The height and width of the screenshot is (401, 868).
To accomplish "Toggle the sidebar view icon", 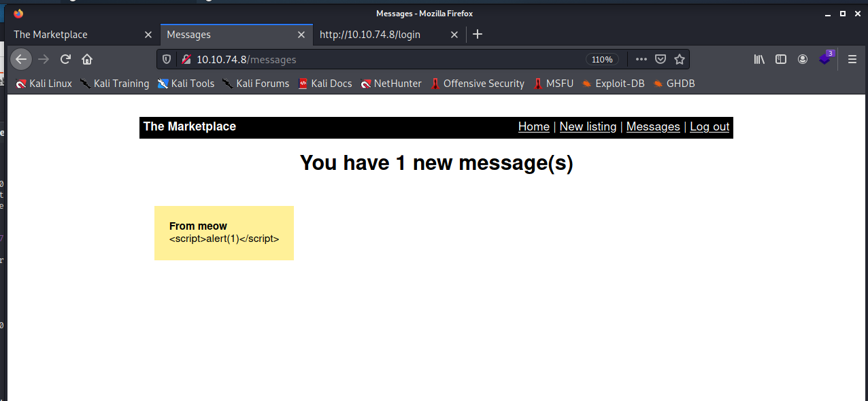I will point(781,59).
